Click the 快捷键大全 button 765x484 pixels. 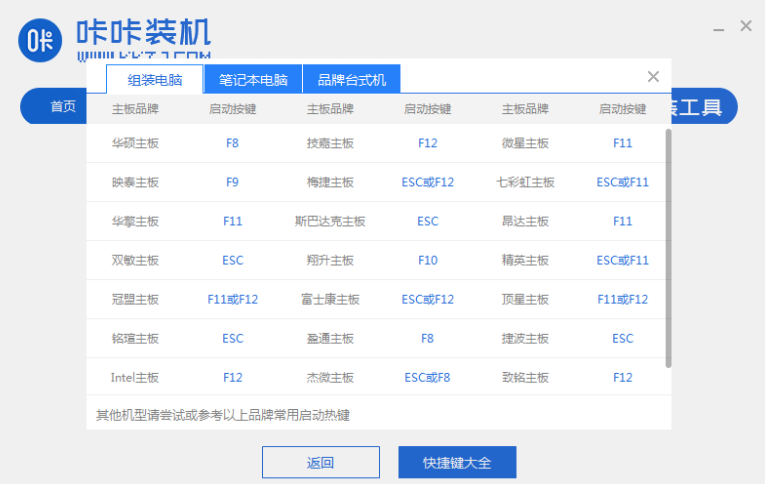click(x=456, y=462)
